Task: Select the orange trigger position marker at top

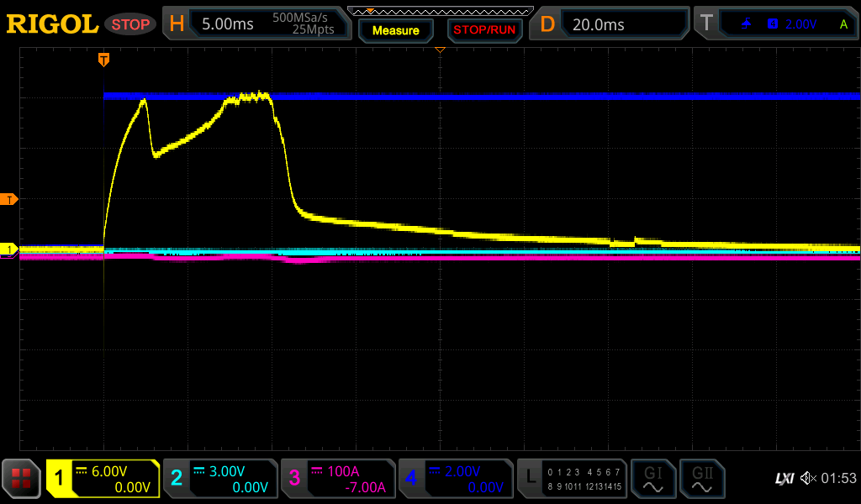Action: point(103,60)
